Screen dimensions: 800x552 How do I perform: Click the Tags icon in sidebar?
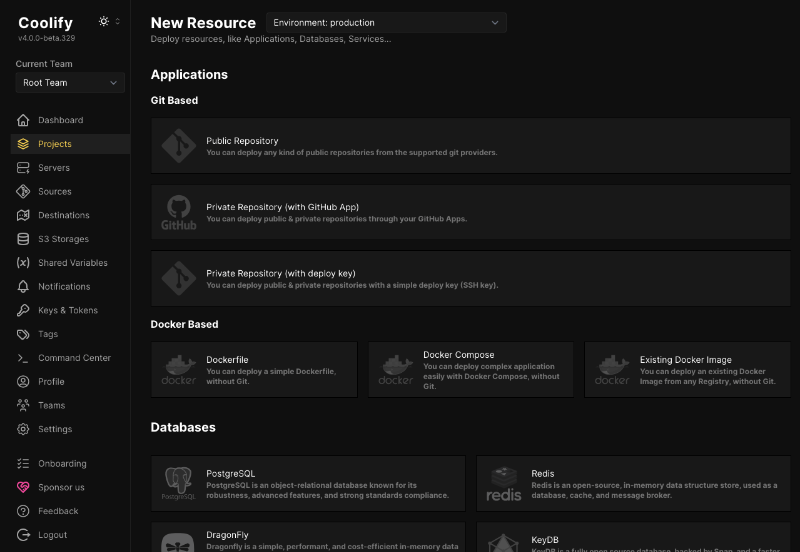pyautogui.click(x=23, y=334)
